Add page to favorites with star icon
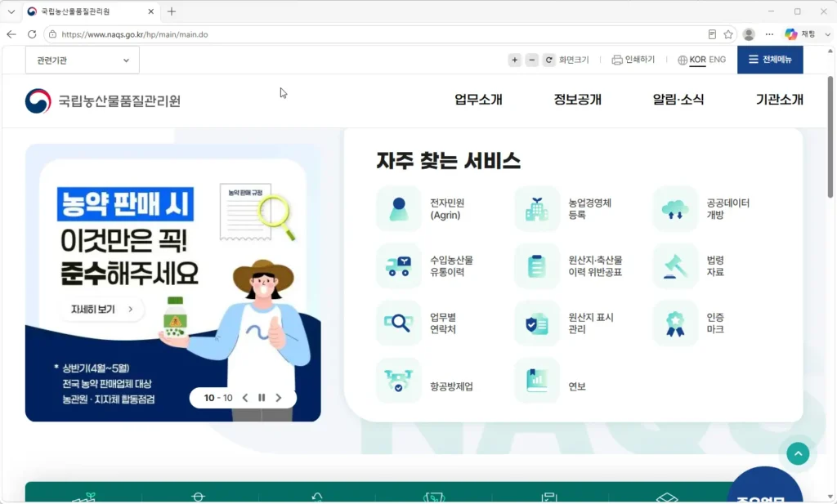 click(728, 34)
